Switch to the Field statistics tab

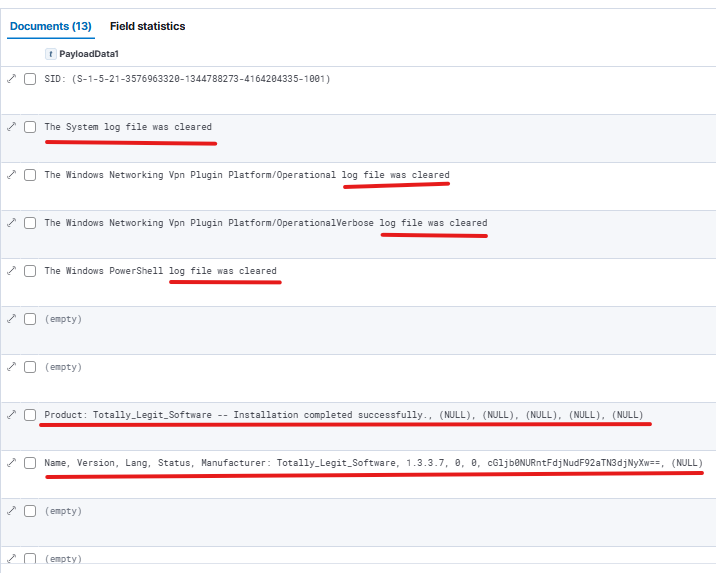coord(147,26)
